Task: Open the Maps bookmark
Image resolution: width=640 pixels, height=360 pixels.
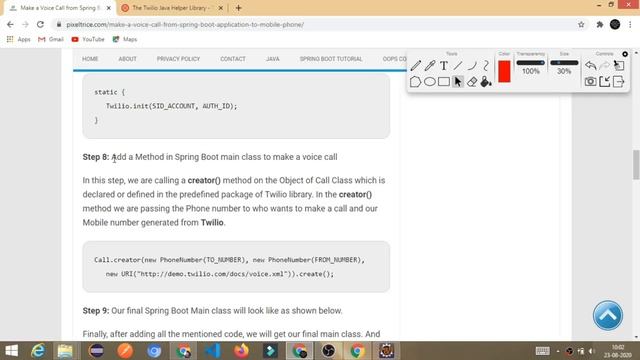Action: coord(125,39)
